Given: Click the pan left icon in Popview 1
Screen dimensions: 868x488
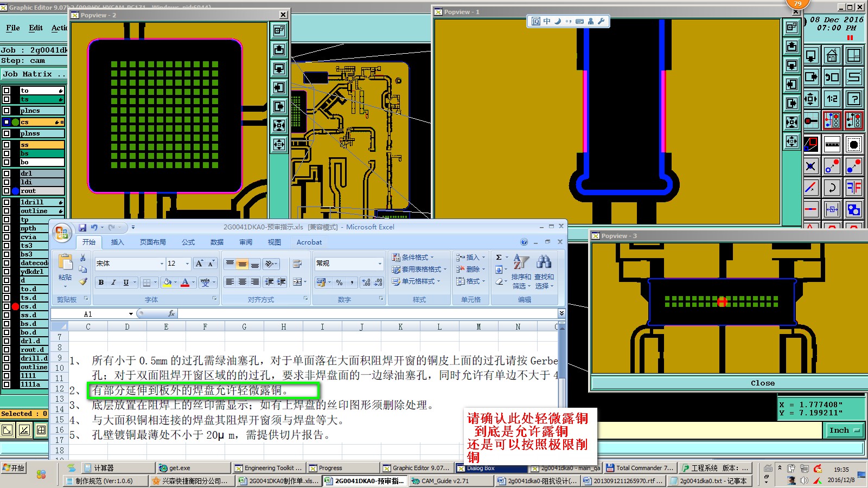Looking at the screenshot, I should tap(792, 84).
